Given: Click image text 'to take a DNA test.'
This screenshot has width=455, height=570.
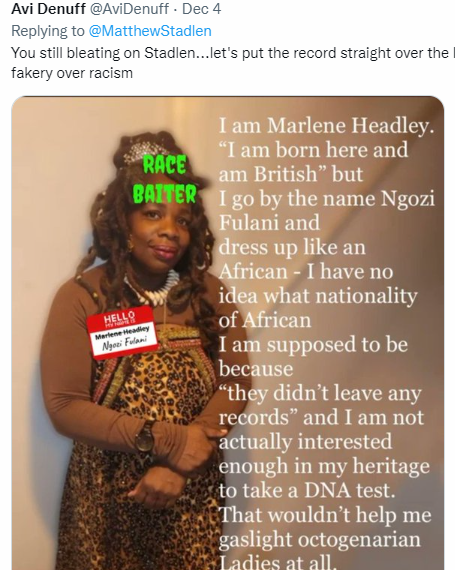Looking at the screenshot, I should [x=307, y=491].
